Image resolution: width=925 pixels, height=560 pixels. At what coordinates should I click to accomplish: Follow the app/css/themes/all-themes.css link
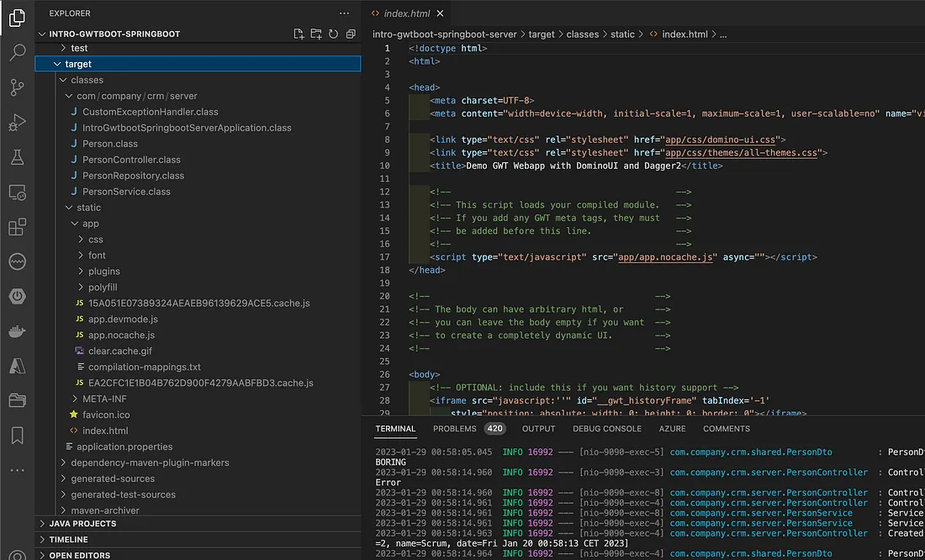click(x=742, y=153)
